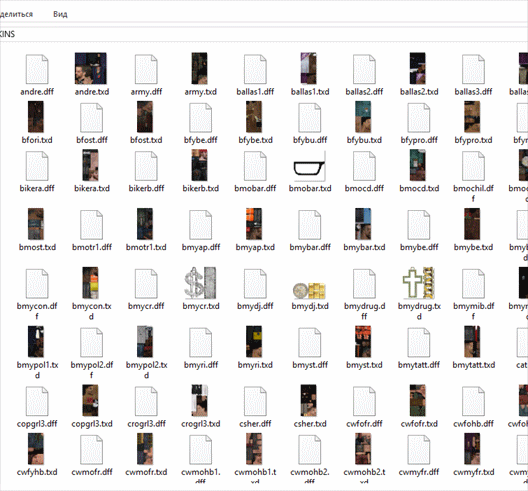The height and width of the screenshot is (491, 528).
Task: Select the ballas2.dff file icon
Action: (364, 69)
